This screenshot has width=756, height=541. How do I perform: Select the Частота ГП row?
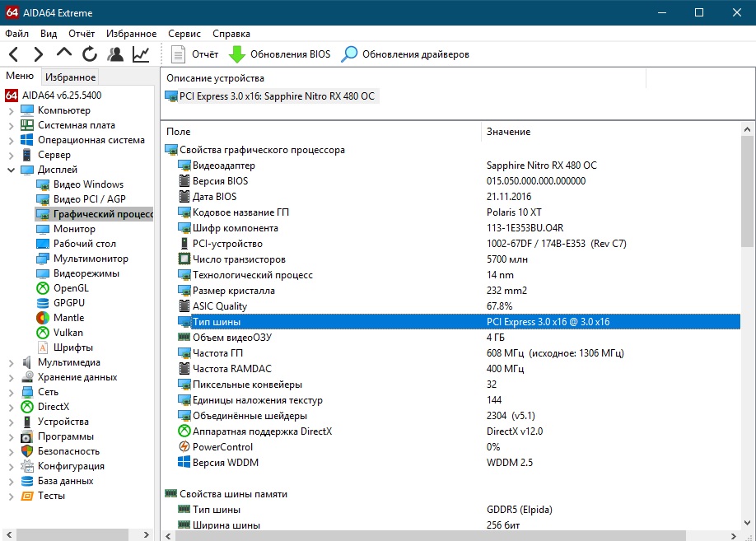[x=459, y=353]
